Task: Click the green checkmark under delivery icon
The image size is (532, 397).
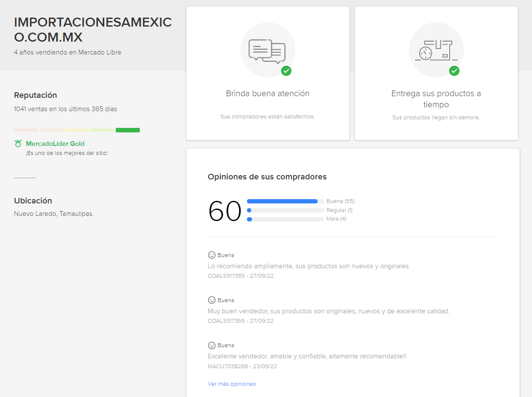Action: click(454, 71)
